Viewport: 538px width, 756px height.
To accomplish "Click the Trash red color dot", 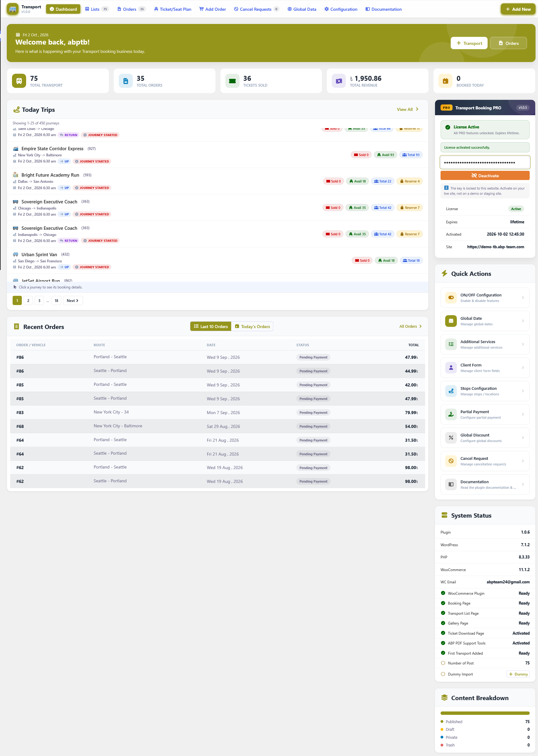I will (441, 745).
